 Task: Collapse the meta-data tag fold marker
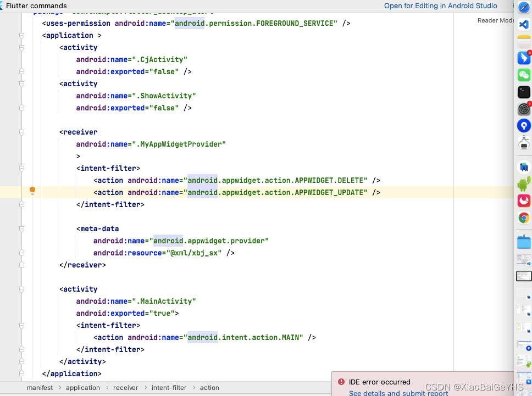point(22,229)
